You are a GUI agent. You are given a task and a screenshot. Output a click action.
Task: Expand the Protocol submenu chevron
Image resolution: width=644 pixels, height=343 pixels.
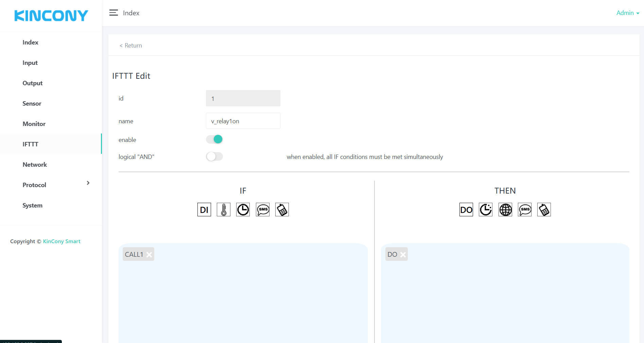(x=88, y=183)
